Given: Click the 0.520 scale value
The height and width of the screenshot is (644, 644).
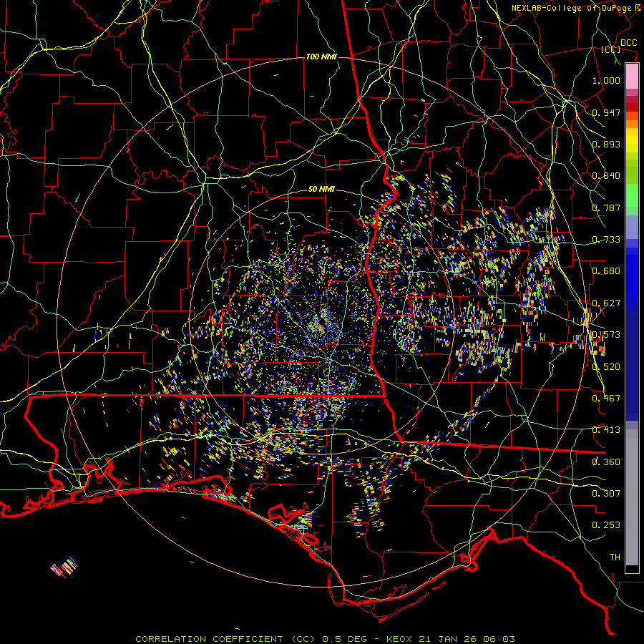Looking at the screenshot, I should [606, 367].
